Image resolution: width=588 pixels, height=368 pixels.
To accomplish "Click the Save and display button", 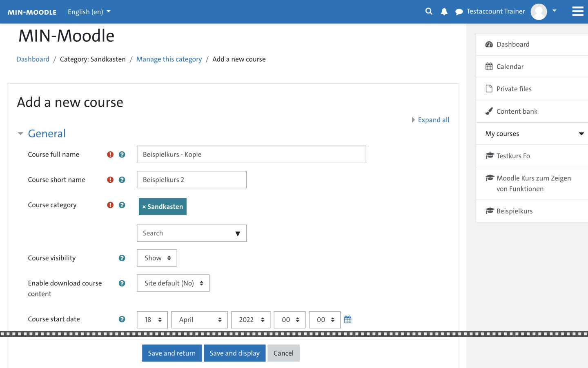I will [234, 353].
